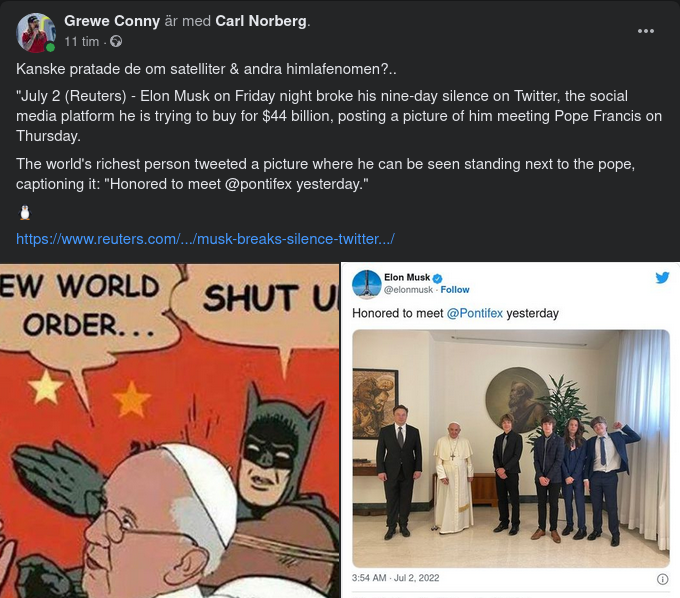
Task: Follow Elon Musk in the tweet
Action: 455,290
